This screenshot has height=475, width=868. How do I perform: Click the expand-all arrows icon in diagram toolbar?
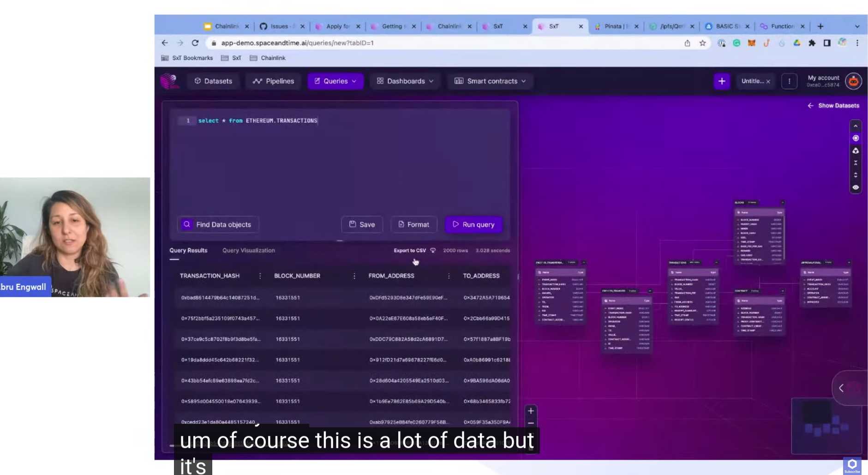point(856,175)
